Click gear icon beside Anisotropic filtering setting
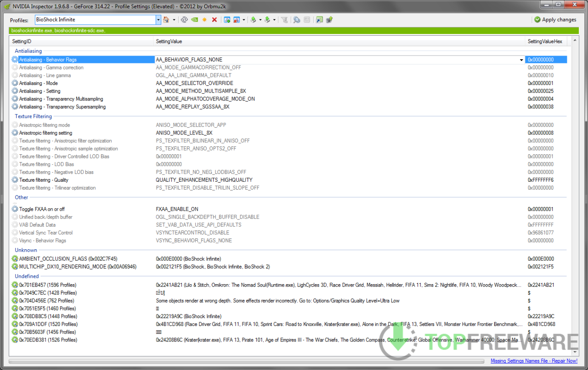The image size is (588, 370). coord(15,133)
